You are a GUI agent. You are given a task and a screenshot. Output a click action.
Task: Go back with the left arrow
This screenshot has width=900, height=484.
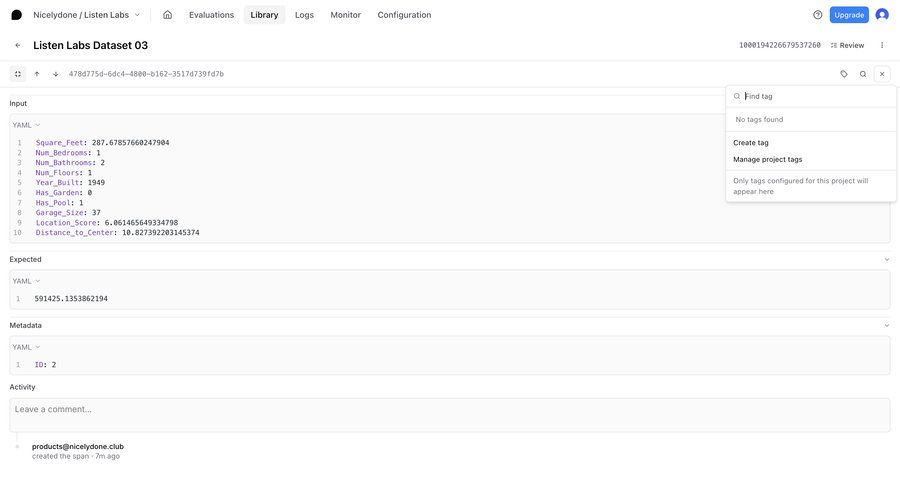click(18, 45)
